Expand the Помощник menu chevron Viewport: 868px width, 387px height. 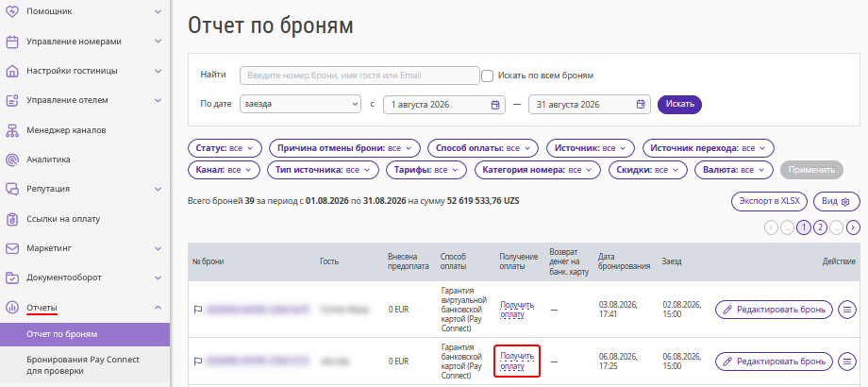click(x=158, y=11)
